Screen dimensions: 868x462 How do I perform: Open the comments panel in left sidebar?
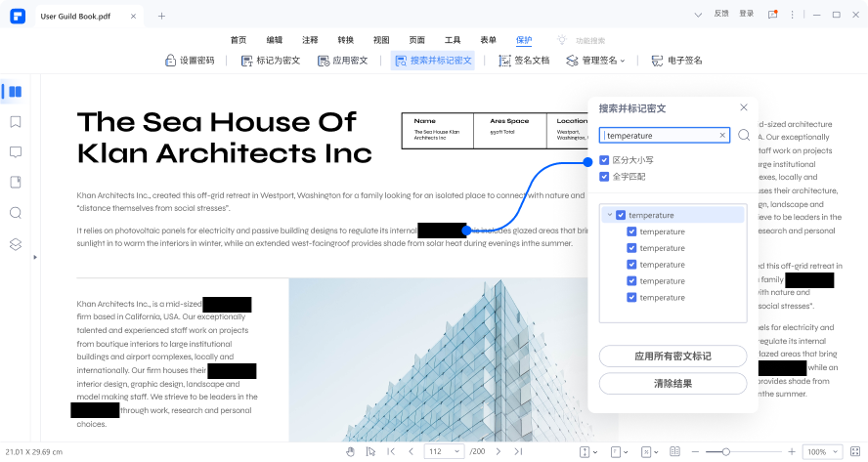point(15,152)
